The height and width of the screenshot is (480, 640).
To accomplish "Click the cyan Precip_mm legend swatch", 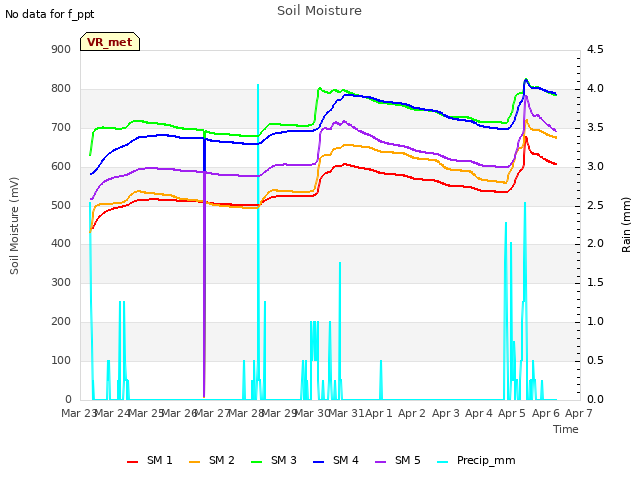I will click(442, 462).
